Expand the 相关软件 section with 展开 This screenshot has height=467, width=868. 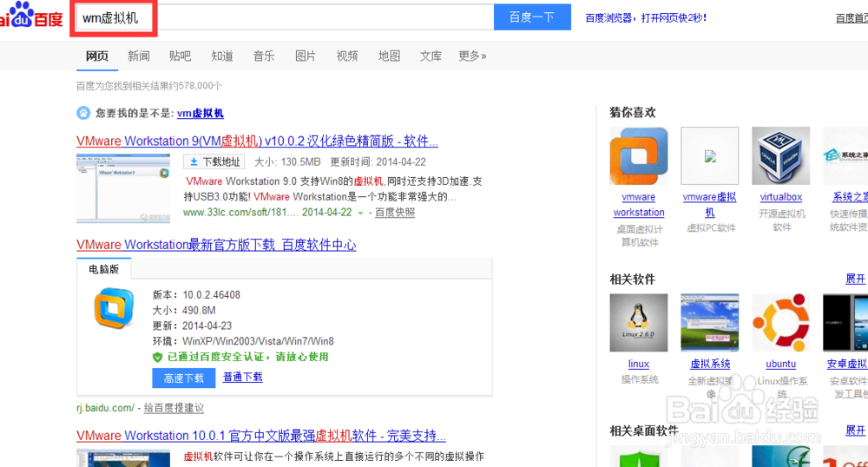click(x=855, y=279)
